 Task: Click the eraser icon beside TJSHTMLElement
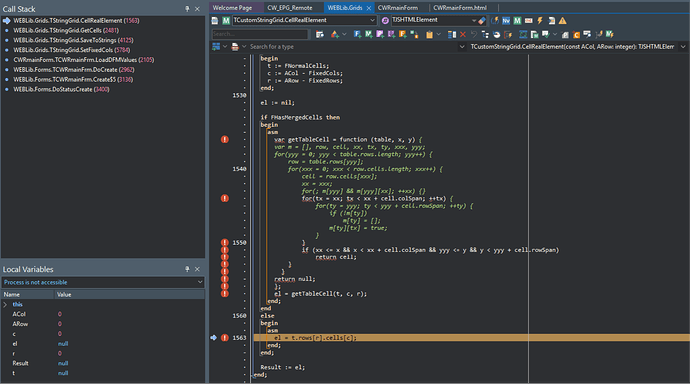pos(482,21)
